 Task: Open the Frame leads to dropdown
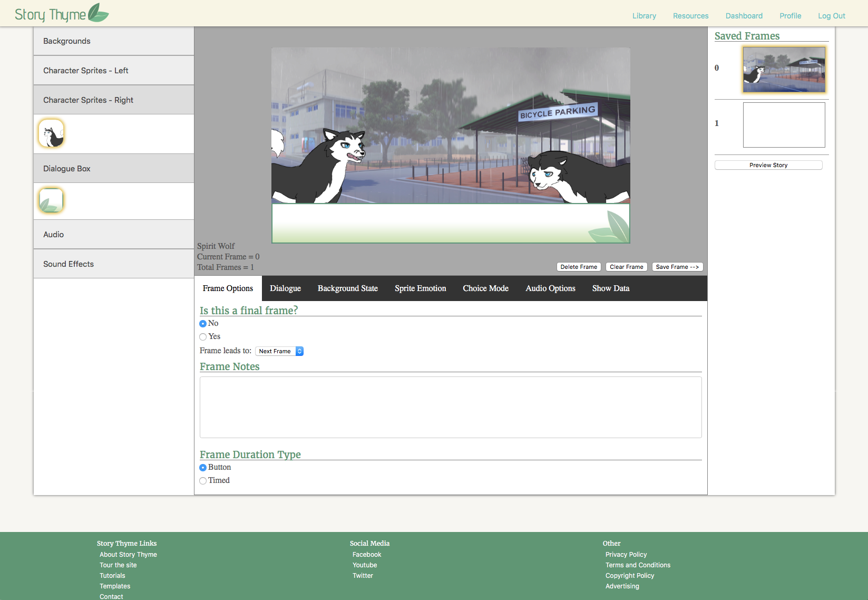coord(279,351)
